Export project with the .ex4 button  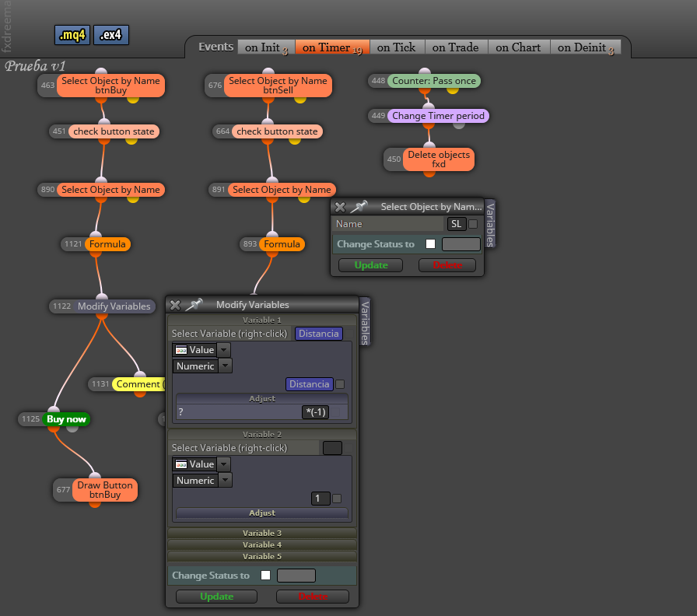111,35
